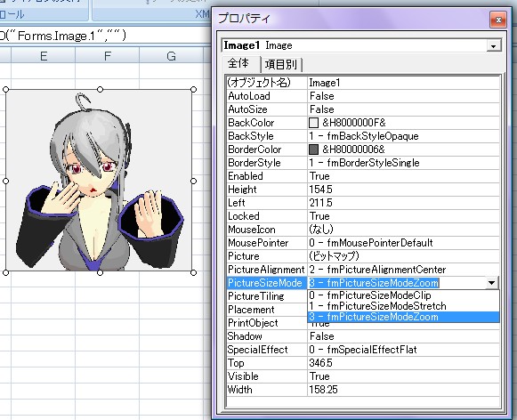Viewport: 517px width, 420px height.
Task: Choose 3 - fmPictureSizeModeZoom in list
Action: tap(403, 317)
